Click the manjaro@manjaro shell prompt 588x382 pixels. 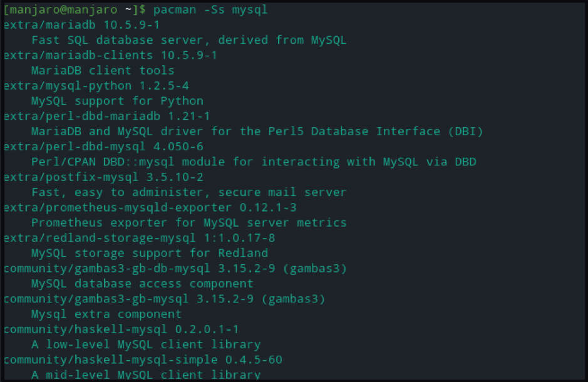[x=75, y=9]
